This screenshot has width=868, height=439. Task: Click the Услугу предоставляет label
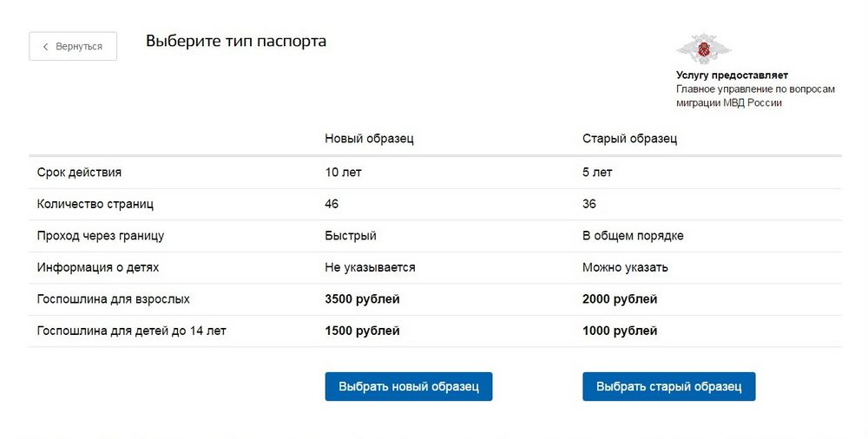[x=732, y=75]
